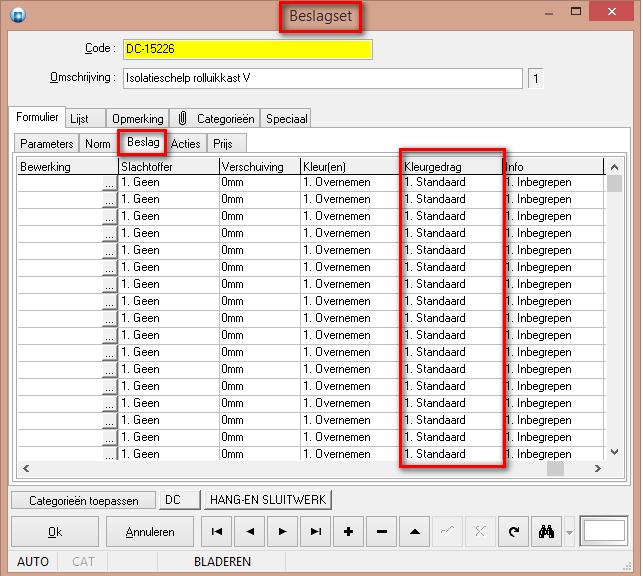The image size is (643, 576).
Task: Click last row '1. Standaard' cell
Action: click(x=452, y=454)
